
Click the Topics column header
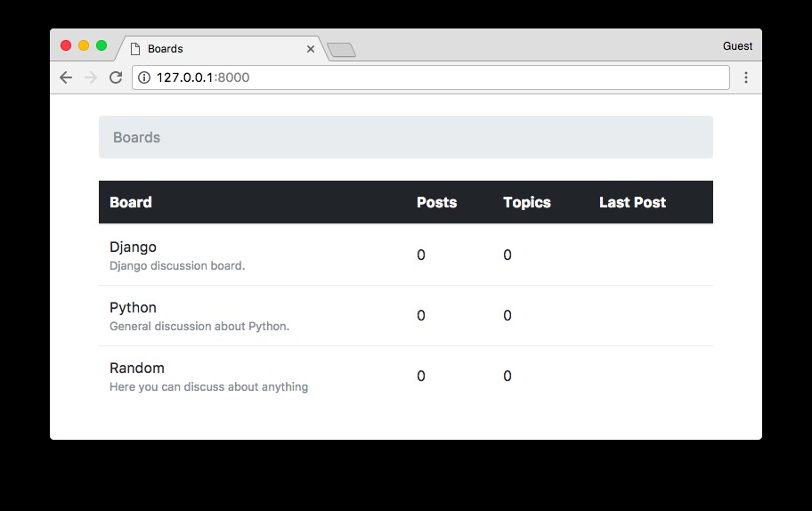pyautogui.click(x=527, y=202)
